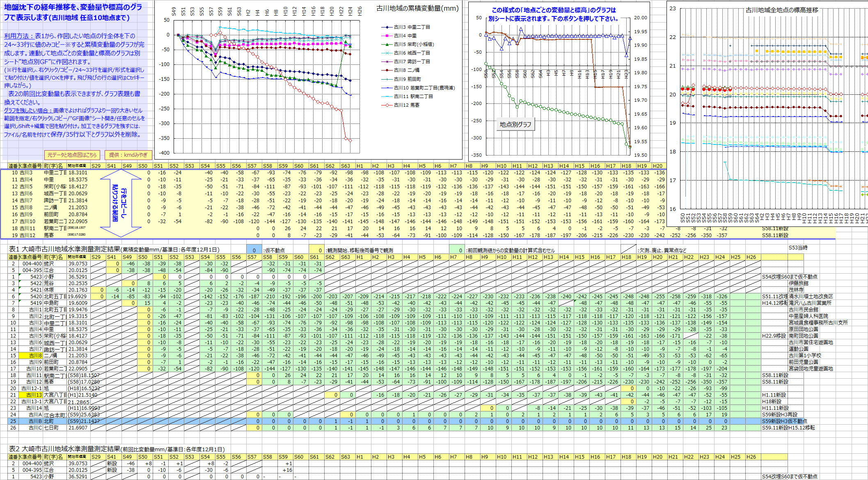
Task: Select remark cell 伊藤旅館
Action: click(798, 283)
